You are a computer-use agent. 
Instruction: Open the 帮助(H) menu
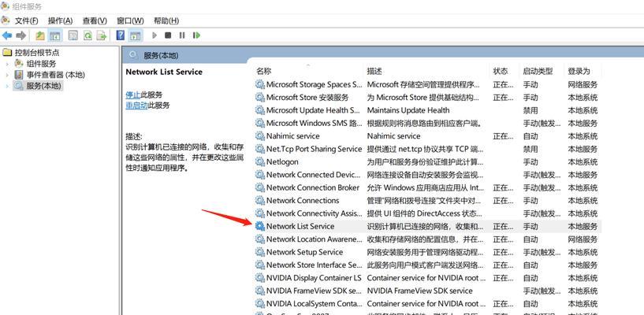click(166, 20)
